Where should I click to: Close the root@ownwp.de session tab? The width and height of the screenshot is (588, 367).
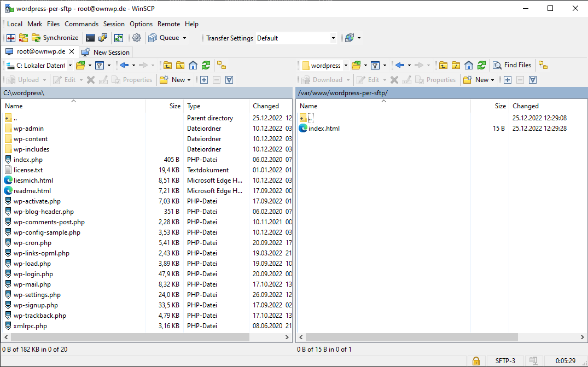(72, 51)
